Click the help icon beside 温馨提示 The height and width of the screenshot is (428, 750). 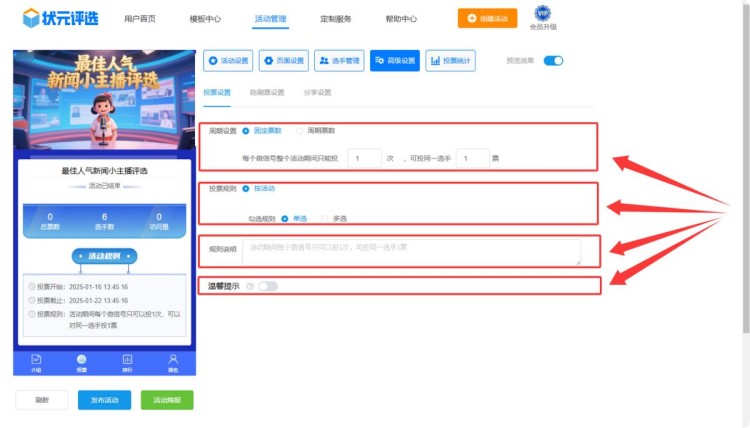(x=249, y=286)
